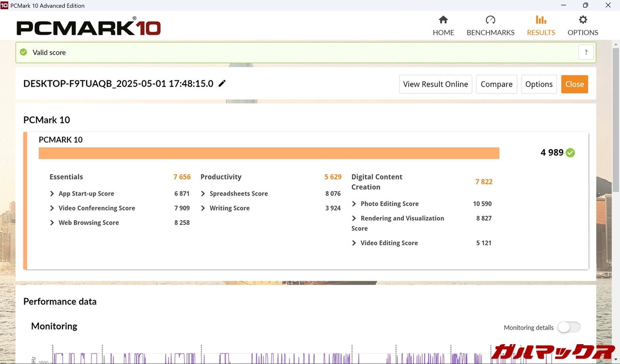Screen dimensions: 620x364
Task: Expand the Spreadsheets Score details
Action: click(x=203, y=194)
